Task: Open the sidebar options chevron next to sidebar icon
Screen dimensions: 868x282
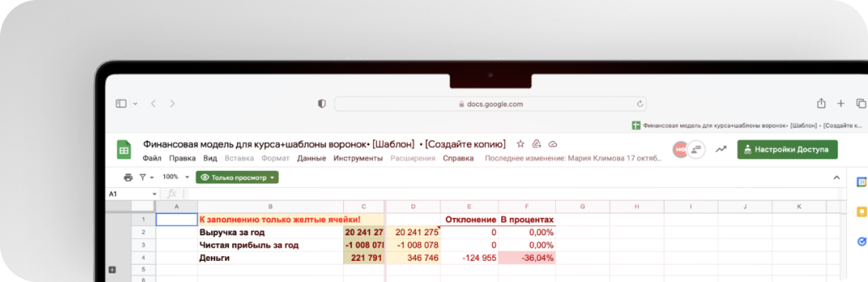Action: click(x=135, y=103)
